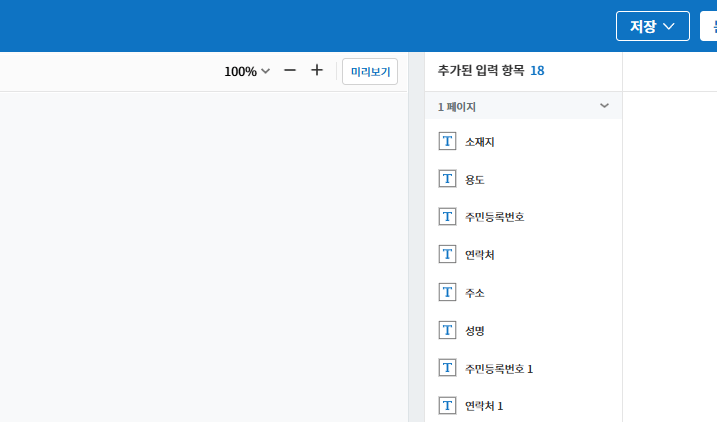Click the 추가된 입력 항목 panel title

coord(481,71)
